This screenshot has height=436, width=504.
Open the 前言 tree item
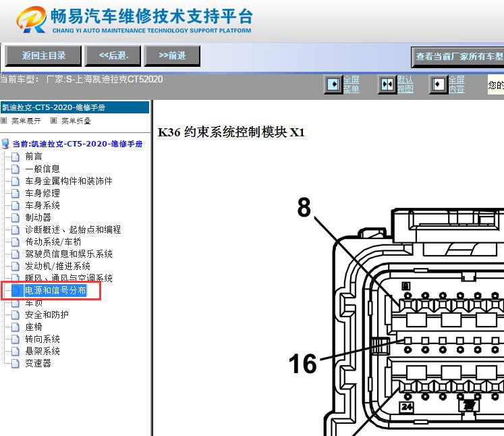34,157
